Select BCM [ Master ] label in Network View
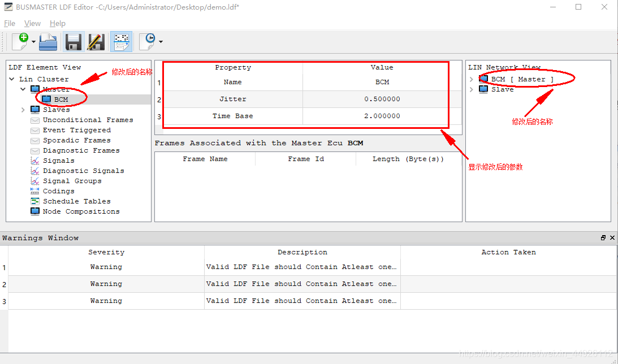 tap(522, 79)
